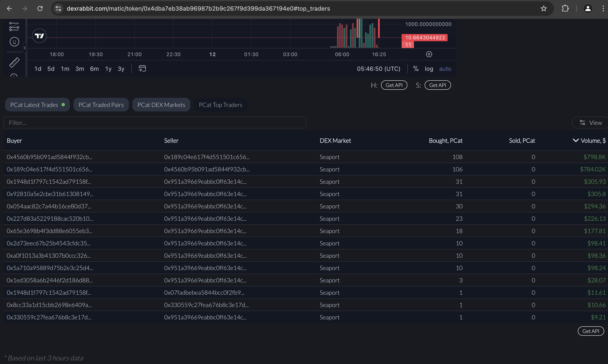The image size is (608, 364).
Task: Sort table by DEX Market column
Action: coord(335,141)
